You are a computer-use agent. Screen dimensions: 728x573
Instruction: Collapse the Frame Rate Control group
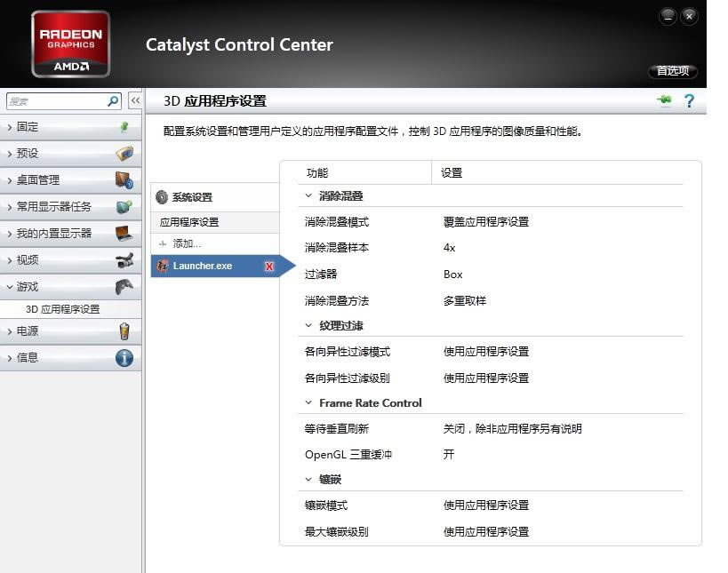click(x=309, y=403)
